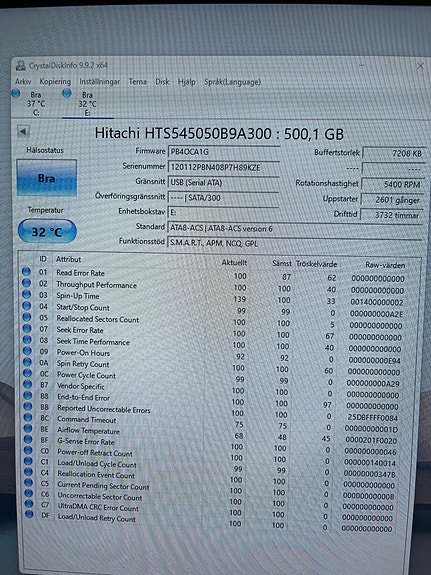Viewport: 431px width, 575px height.
Task: Click status icon for Power-off Retract Count
Action: point(28,450)
